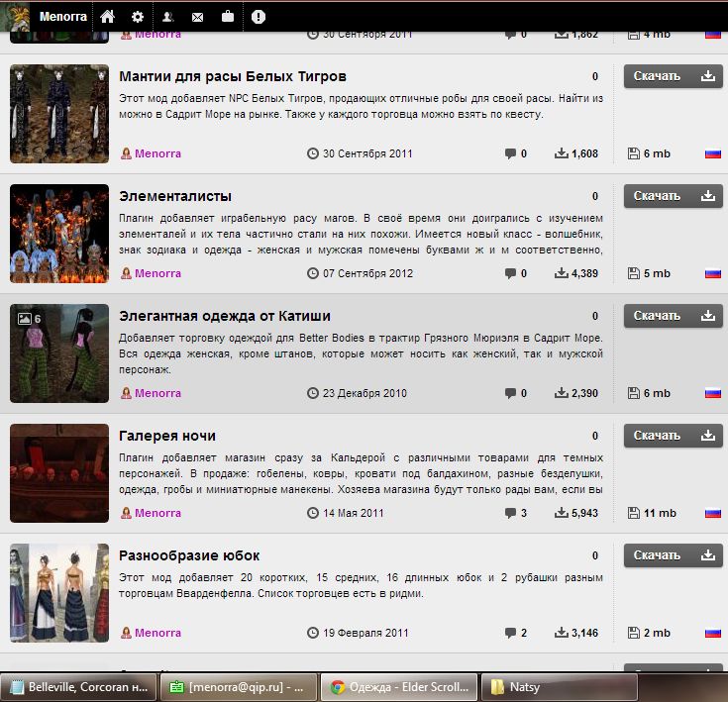Click comments icon on Разнообразие юбок row
Viewport: 728px width, 702px height.
pyautogui.click(x=510, y=633)
